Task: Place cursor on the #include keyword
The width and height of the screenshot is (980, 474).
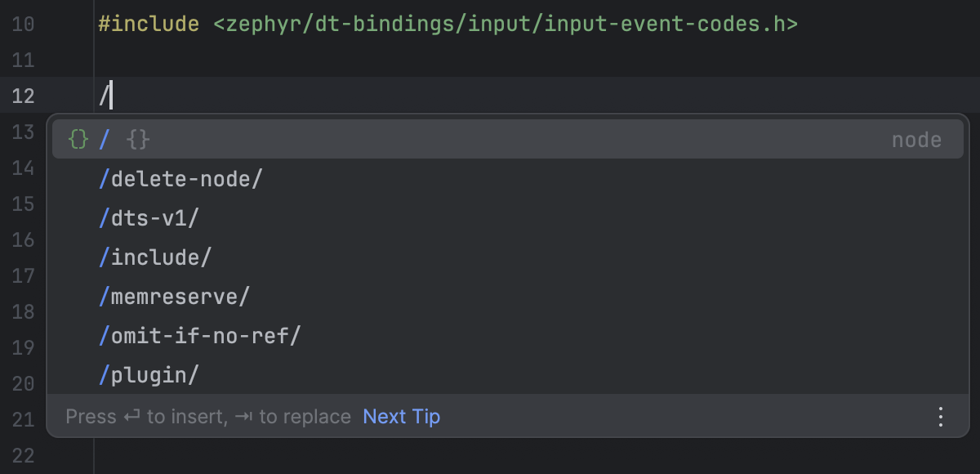Action: (x=148, y=25)
